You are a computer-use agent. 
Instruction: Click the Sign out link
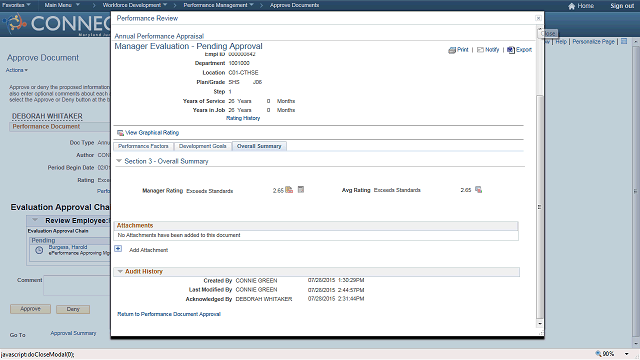click(622, 6)
